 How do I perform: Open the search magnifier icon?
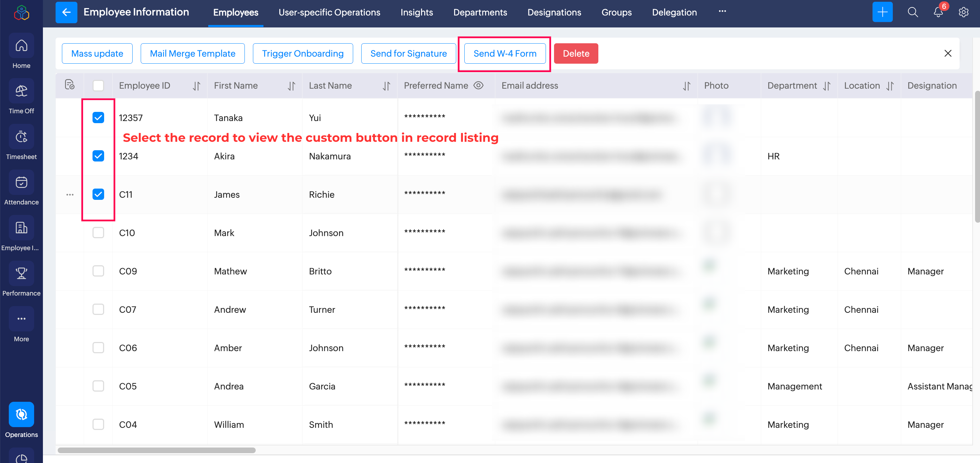(913, 12)
